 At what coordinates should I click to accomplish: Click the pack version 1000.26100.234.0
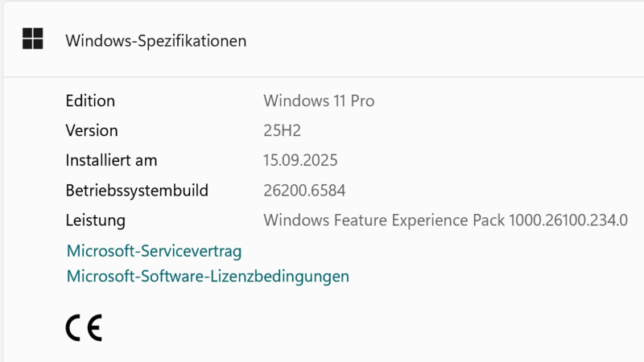tap(568, 220)
